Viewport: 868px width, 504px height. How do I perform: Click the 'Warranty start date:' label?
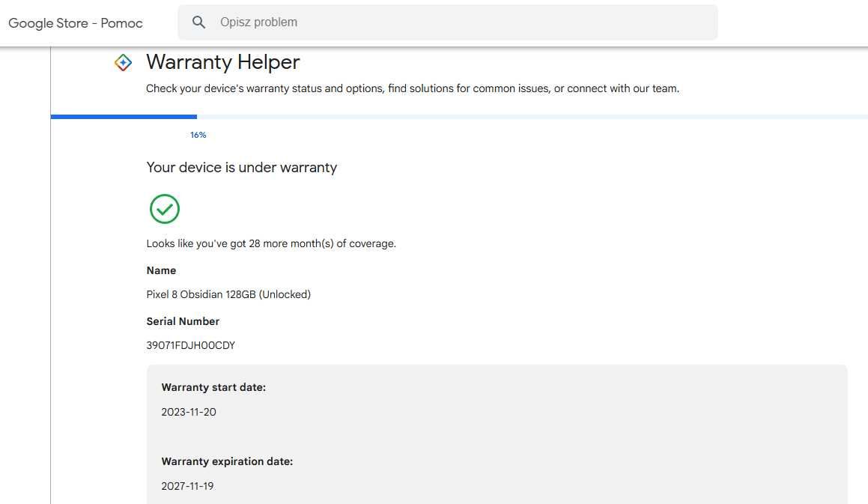pos(213,388)
